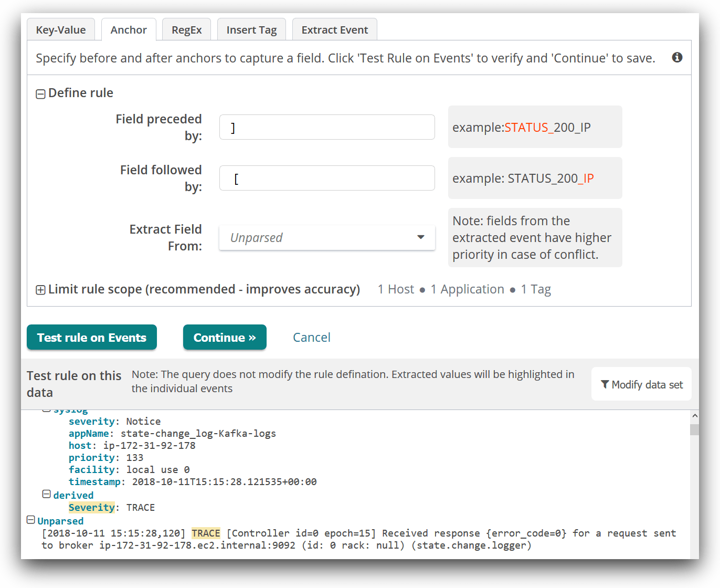Collapse the Unparsed tree node
The width and height of the screenshot is (720, 588).
tap(30, 520)
